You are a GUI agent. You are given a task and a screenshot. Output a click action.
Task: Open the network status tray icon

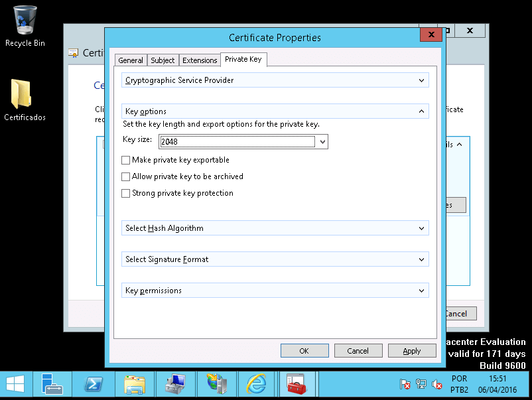[x=421, y=384]
